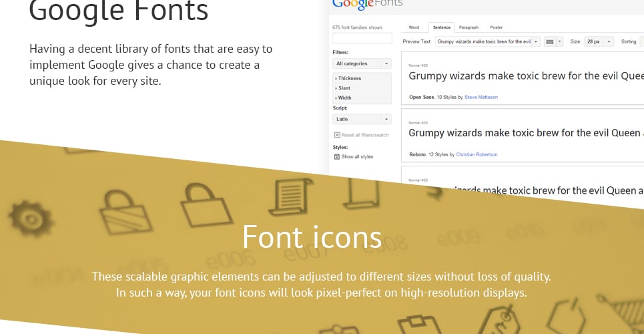Expand the Width filter
Screen dimensions: 644x334
(x=344, y=98)
